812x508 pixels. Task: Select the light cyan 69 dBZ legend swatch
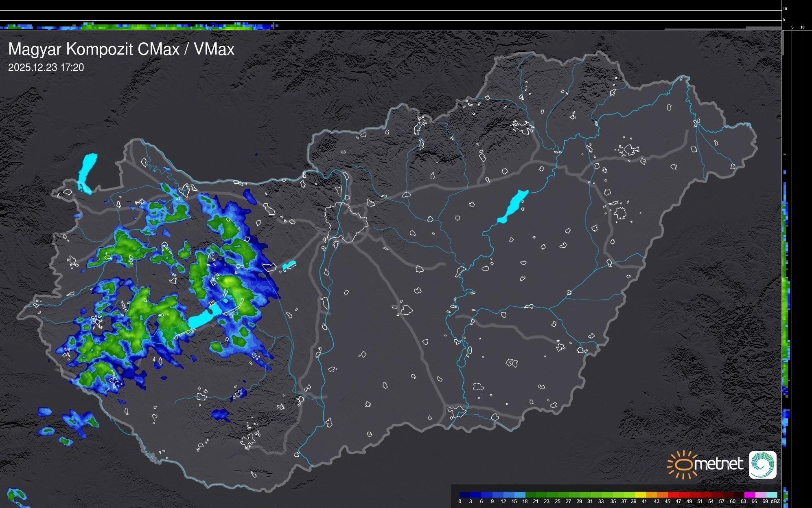point(771,495)
